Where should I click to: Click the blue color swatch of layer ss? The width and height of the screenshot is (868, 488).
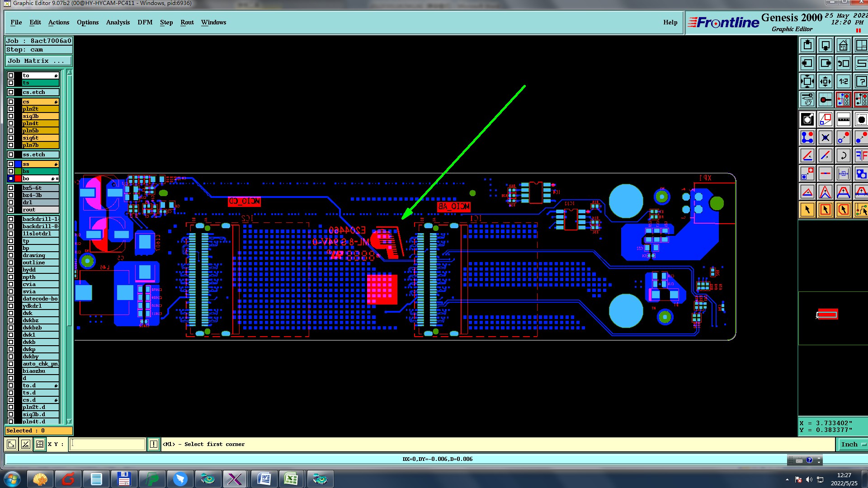point(18,164)
